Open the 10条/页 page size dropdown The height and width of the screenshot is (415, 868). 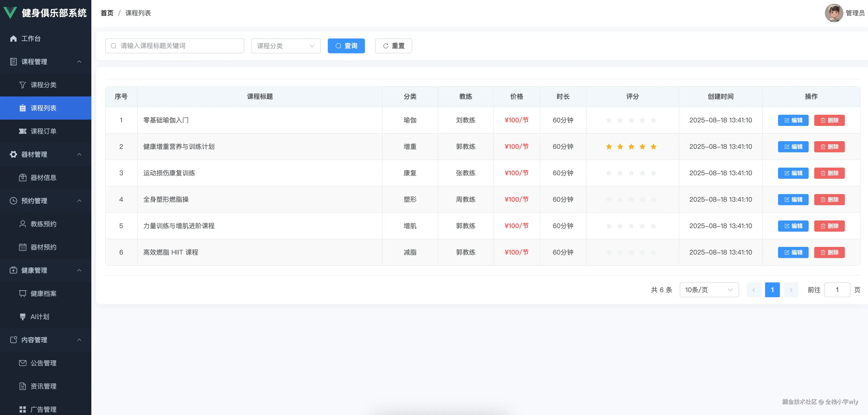(709, 290)
